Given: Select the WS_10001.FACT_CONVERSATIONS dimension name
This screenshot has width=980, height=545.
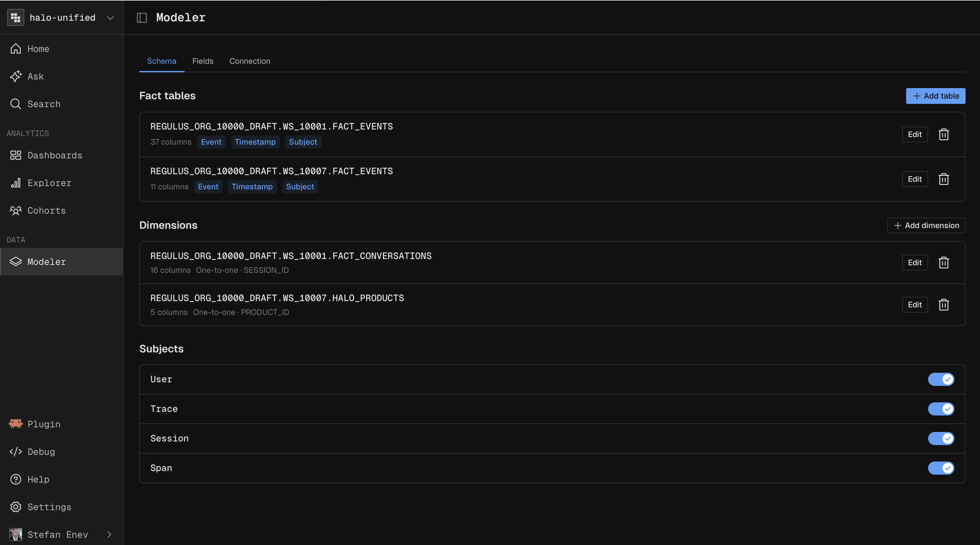Looking at the screenshot, I should click(291, 256).
